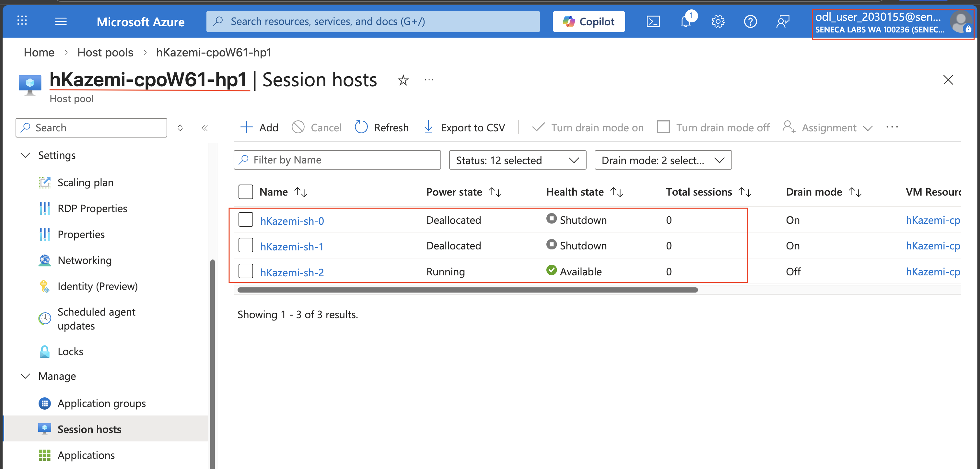Click the Copilot button
Image resolution: width=980 pixels, height=469 pixels.
point(589,21)
